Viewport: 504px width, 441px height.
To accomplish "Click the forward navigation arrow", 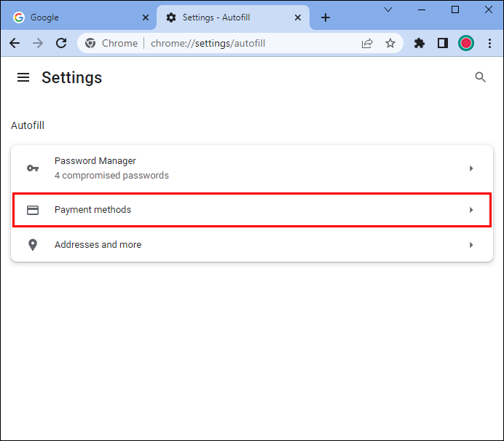I will tap(38, 43).
